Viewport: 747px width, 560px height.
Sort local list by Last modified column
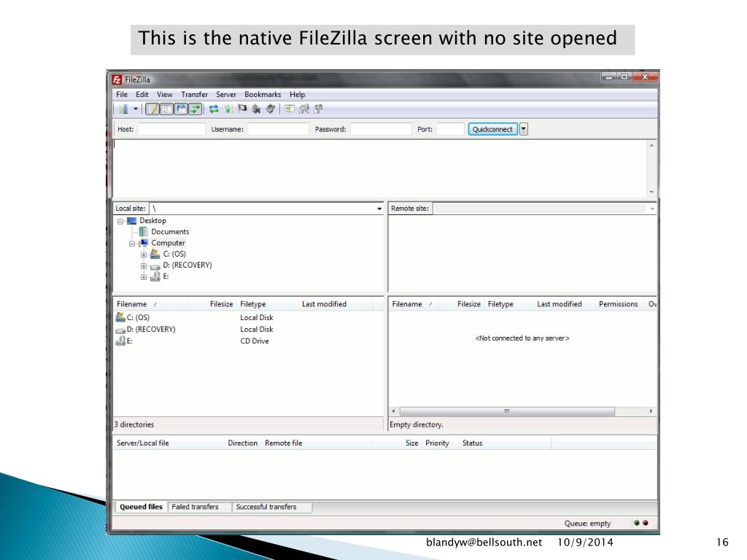click(336, 304)
